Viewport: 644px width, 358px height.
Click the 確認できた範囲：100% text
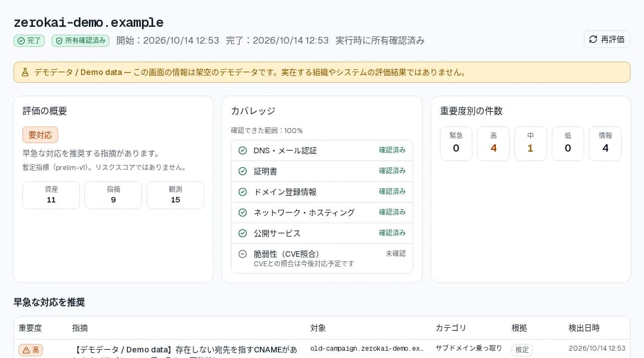point(267,131)
